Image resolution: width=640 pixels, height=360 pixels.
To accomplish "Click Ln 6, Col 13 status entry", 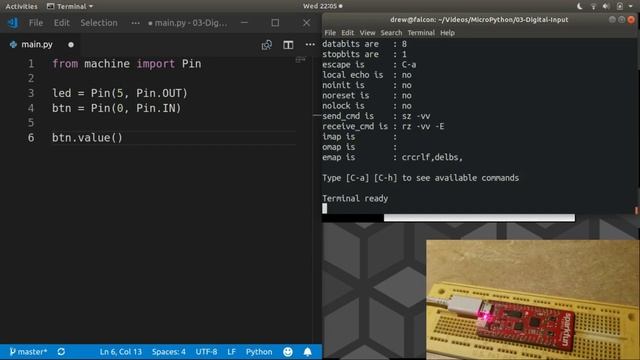I will click(121, 351).
